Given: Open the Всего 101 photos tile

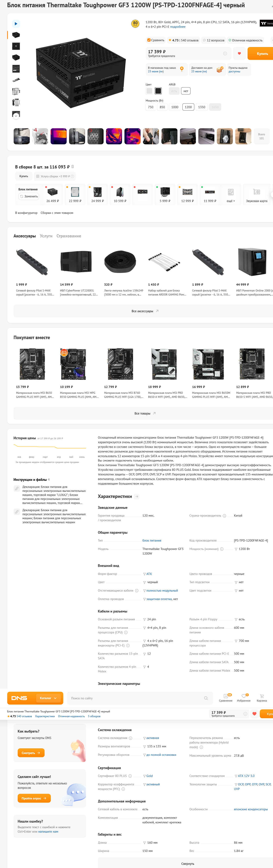Looking at the screenshot, I should click(261, 136).
